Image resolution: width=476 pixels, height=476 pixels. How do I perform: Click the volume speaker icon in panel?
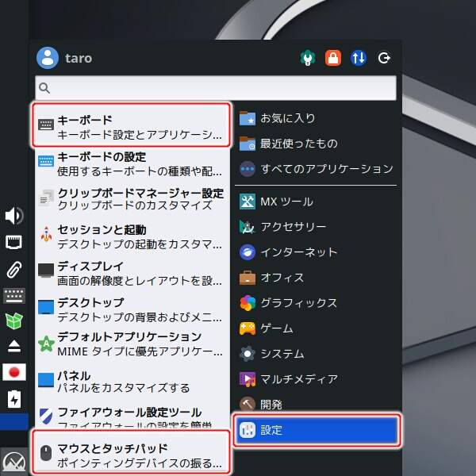(14, 216)
